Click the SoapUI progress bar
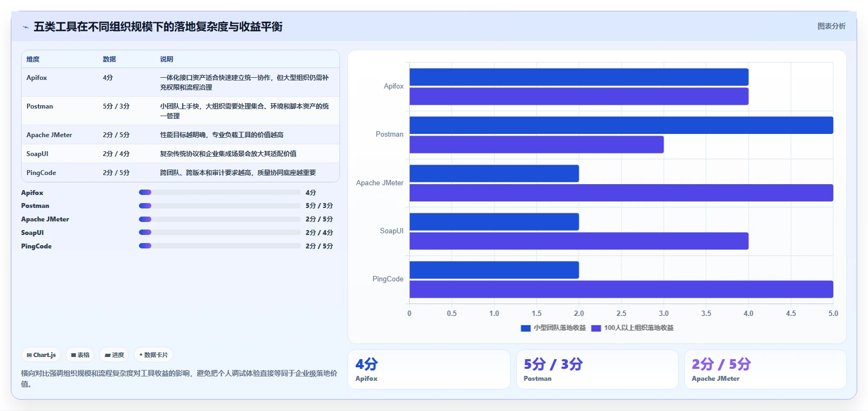 click(x=219, y=232)
